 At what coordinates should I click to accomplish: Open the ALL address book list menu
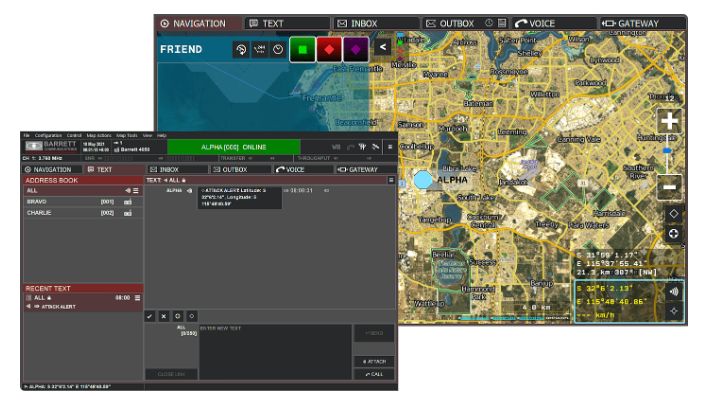click(136, 190)
